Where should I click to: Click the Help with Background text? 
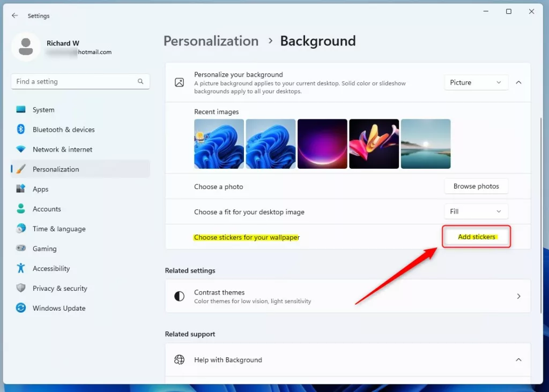point(228,360)
